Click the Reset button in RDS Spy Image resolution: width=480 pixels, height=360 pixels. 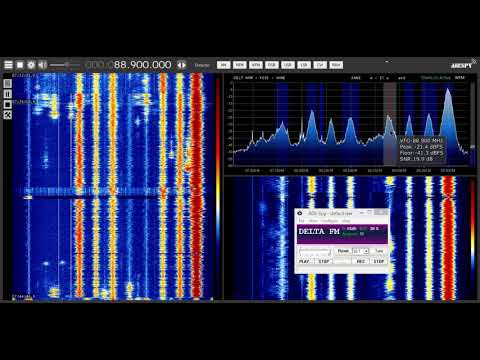coord(343,251)
